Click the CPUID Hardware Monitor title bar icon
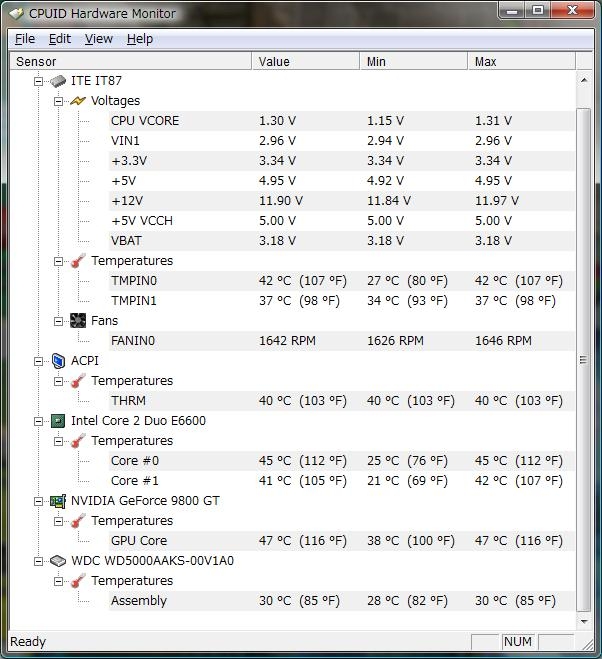This screenshot has height=659, width=602. tap(17, 13)
